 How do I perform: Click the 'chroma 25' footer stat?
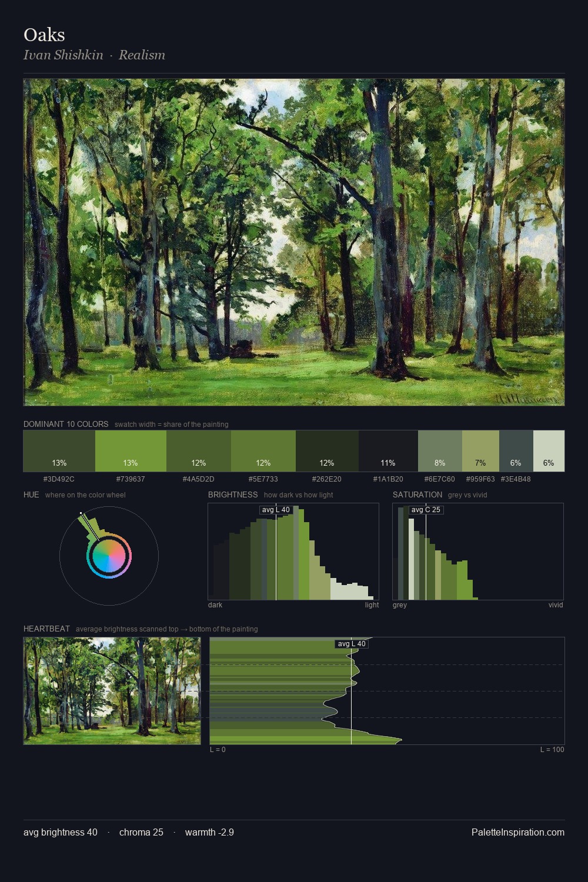tap(141, 832)
